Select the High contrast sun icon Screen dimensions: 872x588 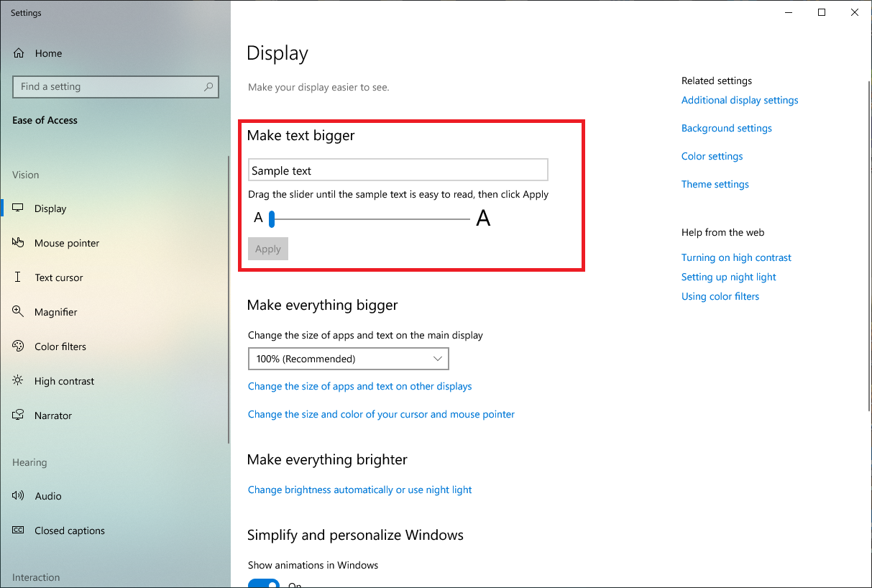(x=19, y=381)
